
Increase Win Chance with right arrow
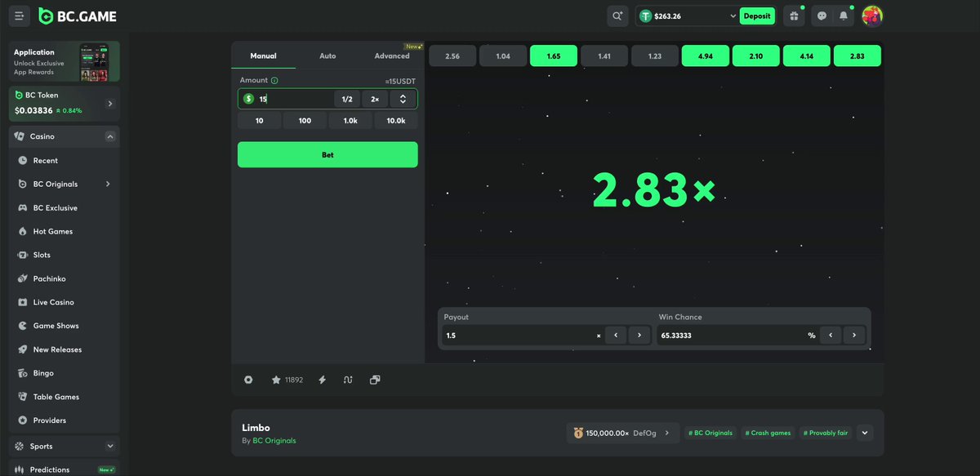tap(854, 335)
